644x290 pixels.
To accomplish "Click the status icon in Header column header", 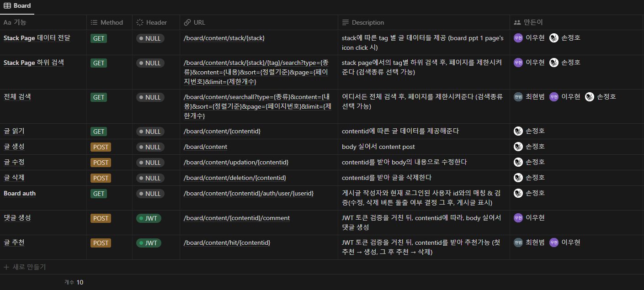I will click(x=140, y=22).
